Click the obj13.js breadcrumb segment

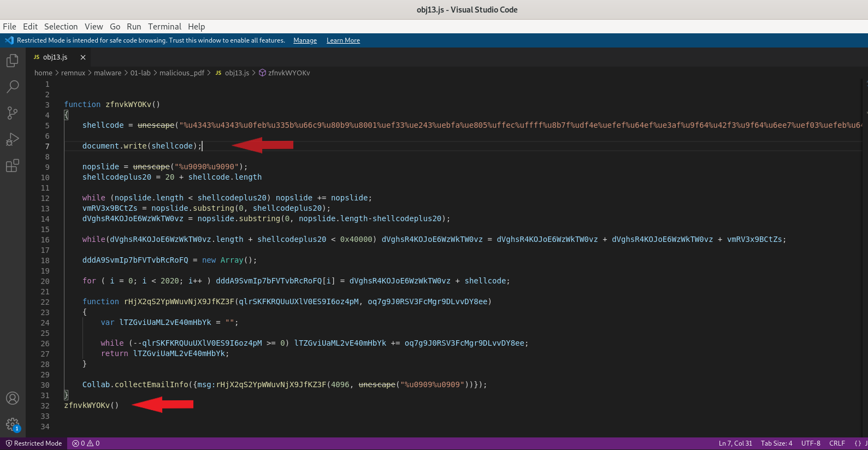(232, 73)
